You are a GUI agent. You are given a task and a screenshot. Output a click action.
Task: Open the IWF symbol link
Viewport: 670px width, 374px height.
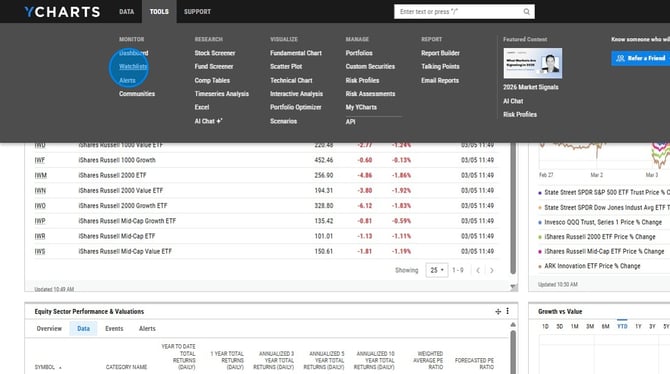tap(40, 160)
